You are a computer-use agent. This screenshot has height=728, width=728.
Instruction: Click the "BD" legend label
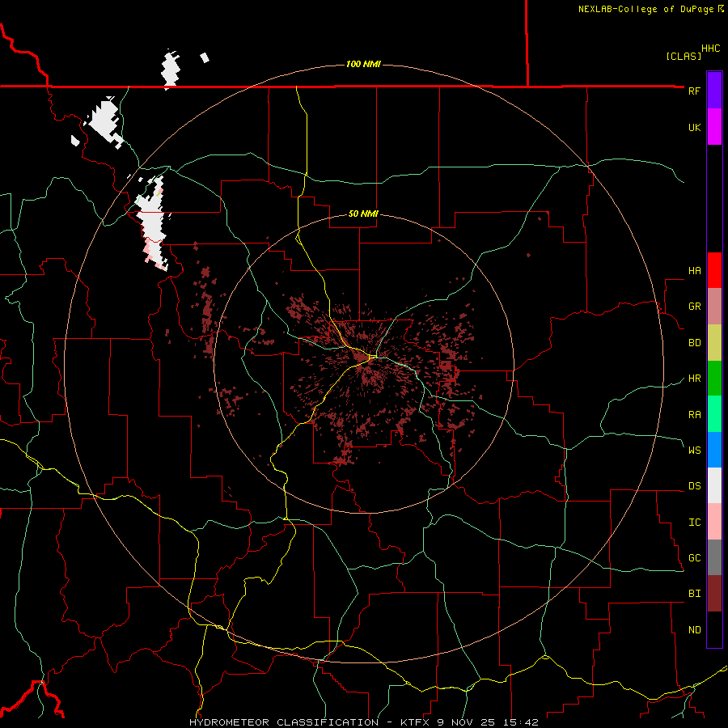(694, 343)
